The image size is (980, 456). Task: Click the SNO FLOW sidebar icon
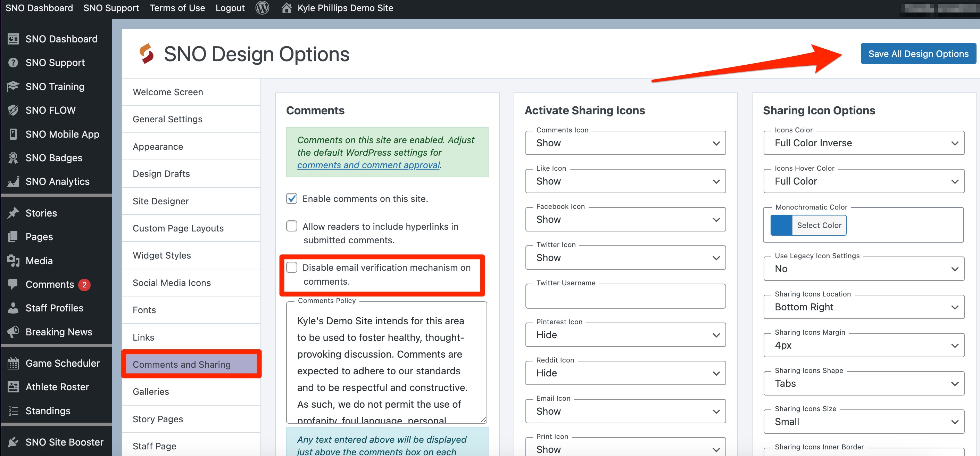pos(13,110)
